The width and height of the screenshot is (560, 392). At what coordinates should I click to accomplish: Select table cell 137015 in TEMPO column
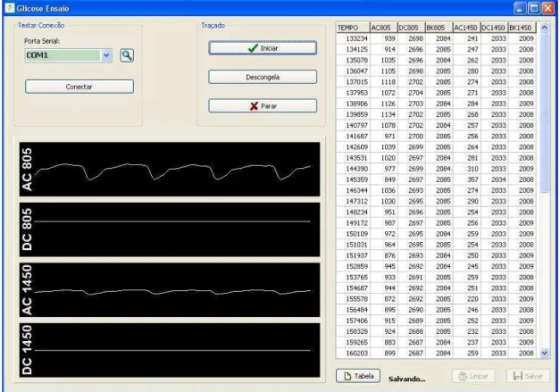click(x=353, y=82)
